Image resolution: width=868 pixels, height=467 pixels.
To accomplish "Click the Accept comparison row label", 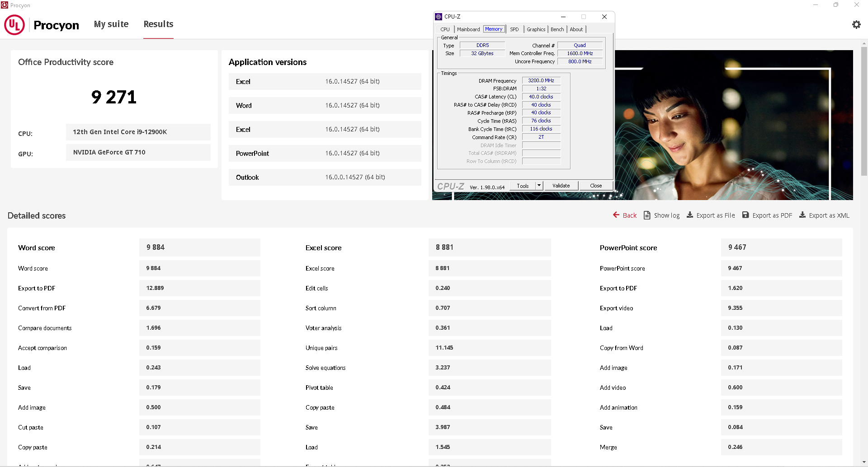I will coord(42,348).
